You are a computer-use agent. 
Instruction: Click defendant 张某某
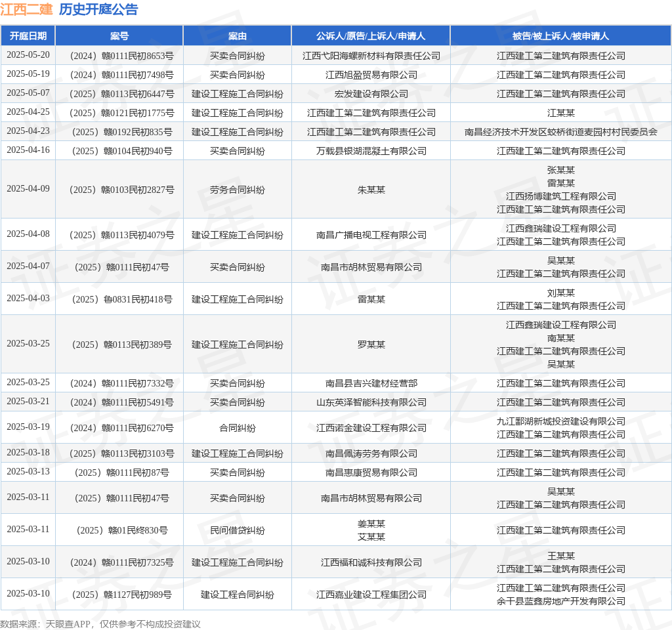(560, 170)
